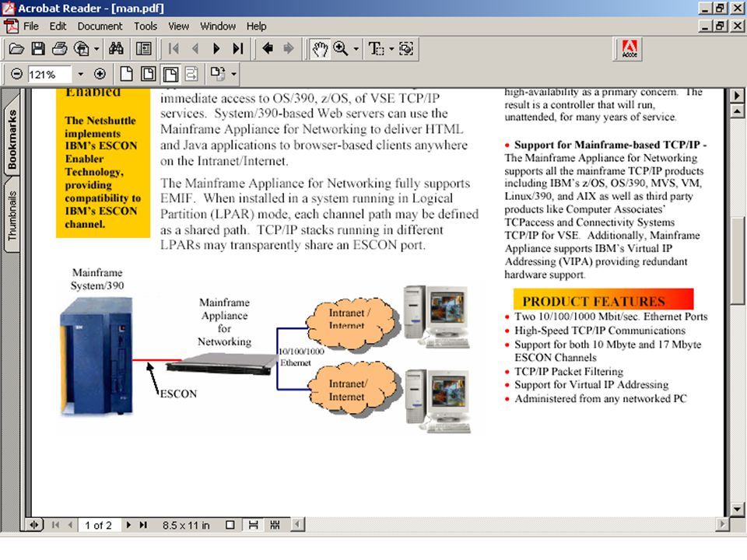Select the Text Select tool

[x=376, y=48]
